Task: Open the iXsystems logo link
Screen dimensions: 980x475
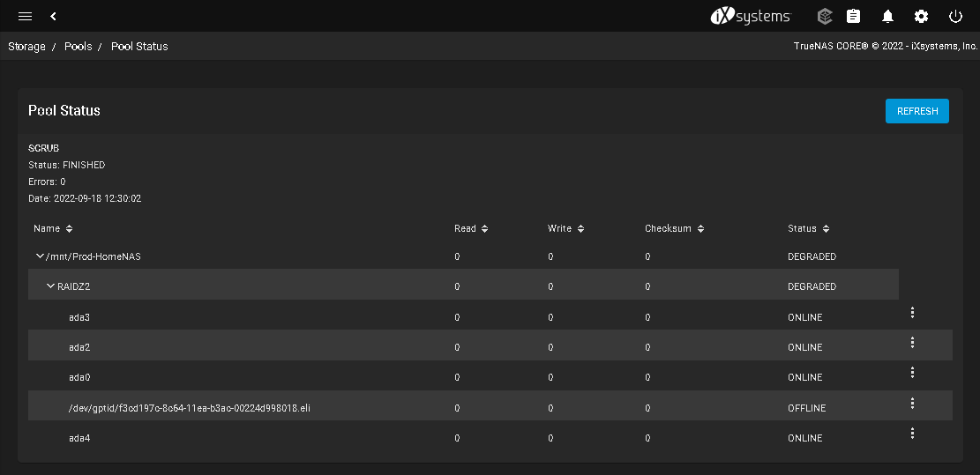Action: (x=752, y=16)
